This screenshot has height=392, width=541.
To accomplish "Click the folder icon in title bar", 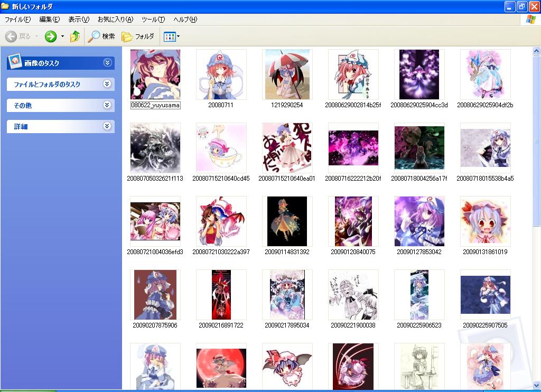I will pos(5,6).
